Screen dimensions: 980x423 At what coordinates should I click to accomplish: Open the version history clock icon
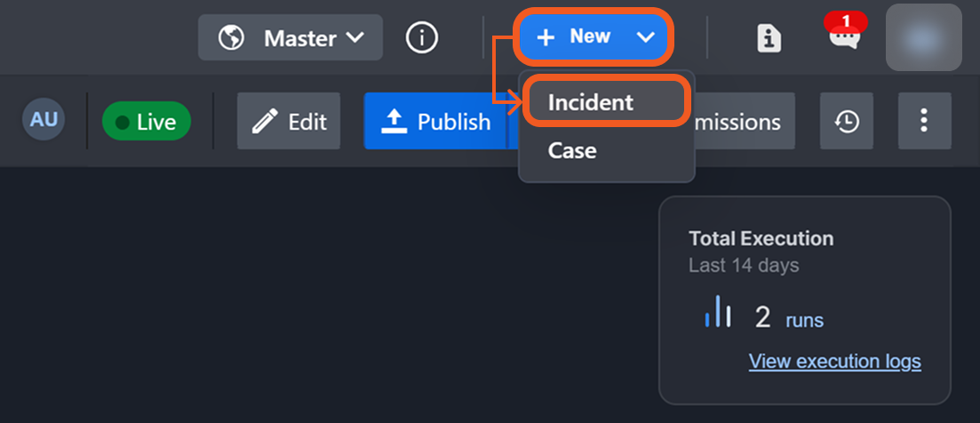coord(847,122)
